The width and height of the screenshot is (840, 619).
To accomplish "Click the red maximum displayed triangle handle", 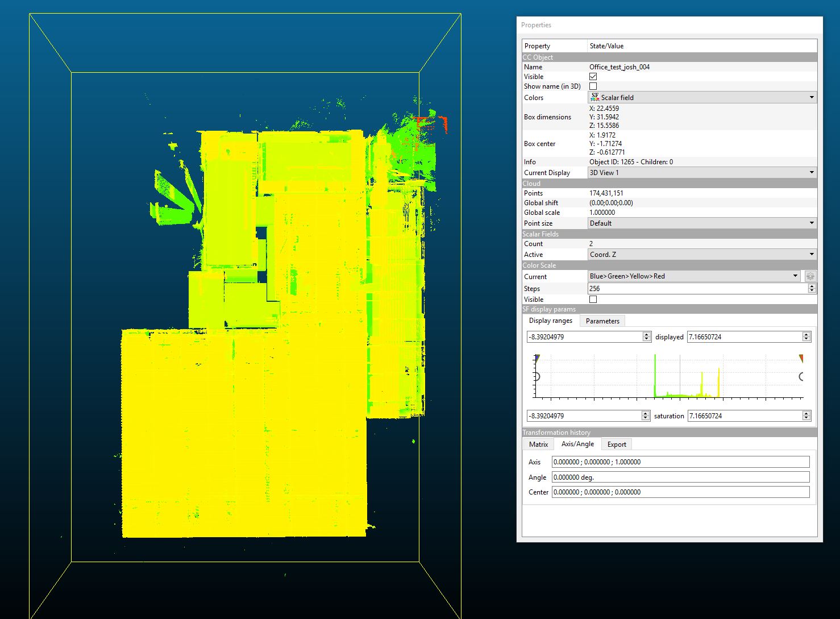I will (801, 358).
